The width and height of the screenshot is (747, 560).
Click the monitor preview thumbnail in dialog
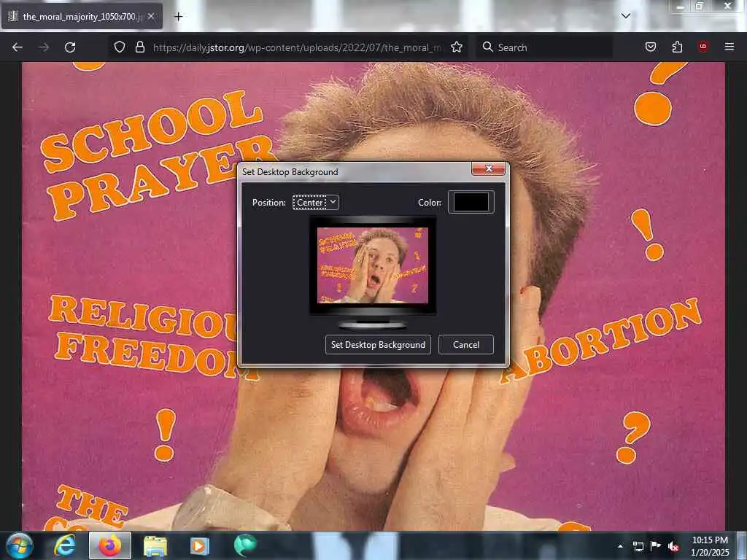pos(373,265)
